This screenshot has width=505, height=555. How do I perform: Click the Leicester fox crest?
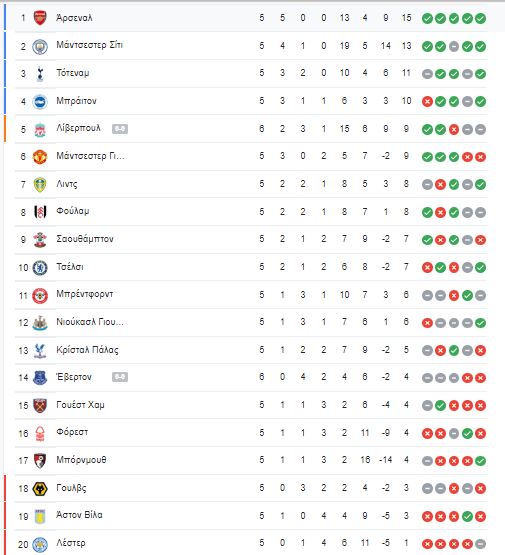[40, 544]
